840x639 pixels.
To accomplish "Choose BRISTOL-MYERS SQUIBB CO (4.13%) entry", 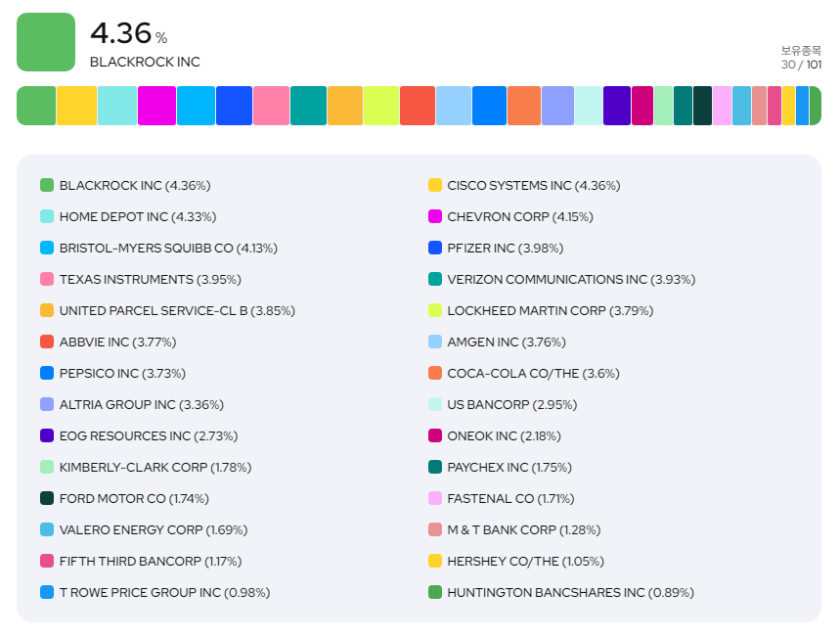I will [159, 249].
